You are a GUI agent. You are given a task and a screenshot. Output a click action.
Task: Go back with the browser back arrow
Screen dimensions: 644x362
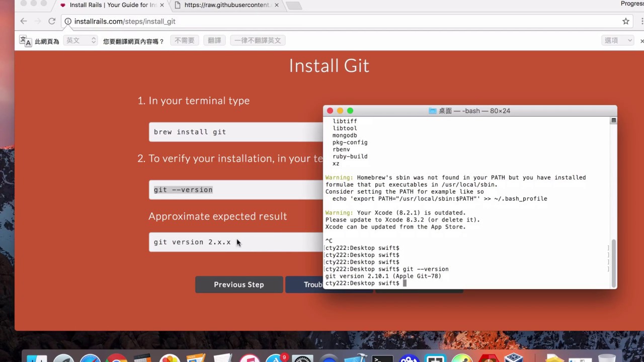click(x=24, y=21)
